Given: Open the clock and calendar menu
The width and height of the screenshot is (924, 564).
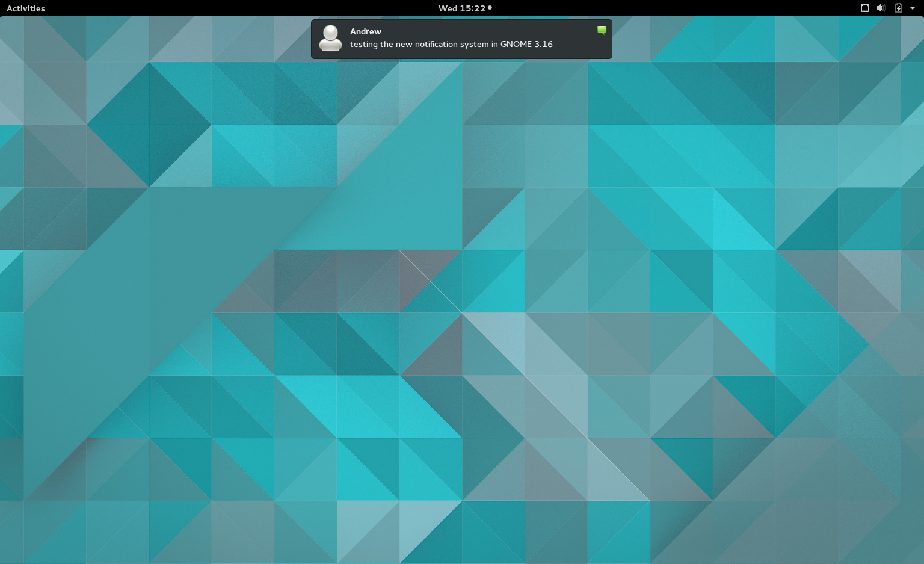Looking at the screenshot, I should click(x=461, y=8).
